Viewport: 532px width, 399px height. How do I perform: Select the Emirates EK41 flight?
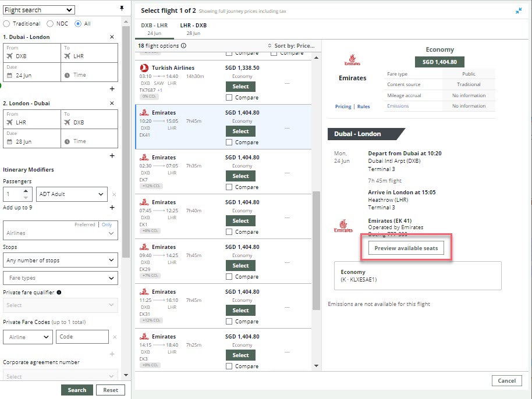240,131
